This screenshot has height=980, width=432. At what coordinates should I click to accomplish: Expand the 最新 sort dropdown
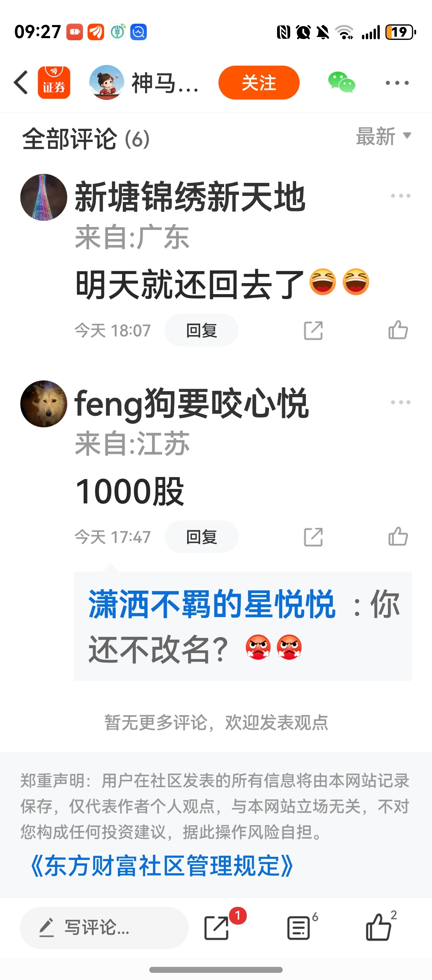pos(383,136)
